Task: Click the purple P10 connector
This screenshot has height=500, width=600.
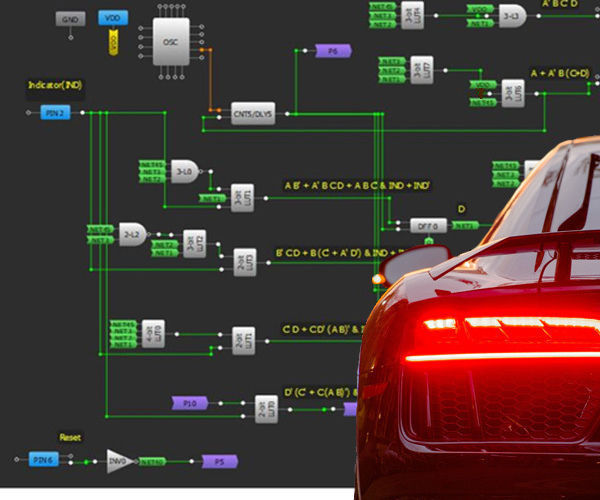Action: coord(190,403)
